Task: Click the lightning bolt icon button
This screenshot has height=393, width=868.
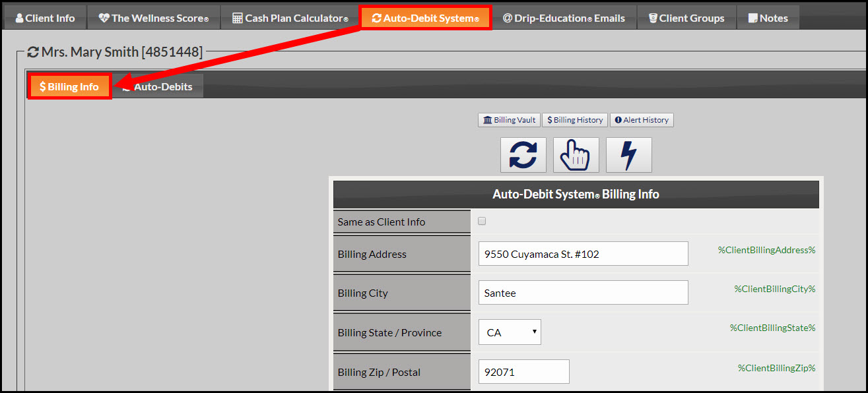Action: [628, 154]
